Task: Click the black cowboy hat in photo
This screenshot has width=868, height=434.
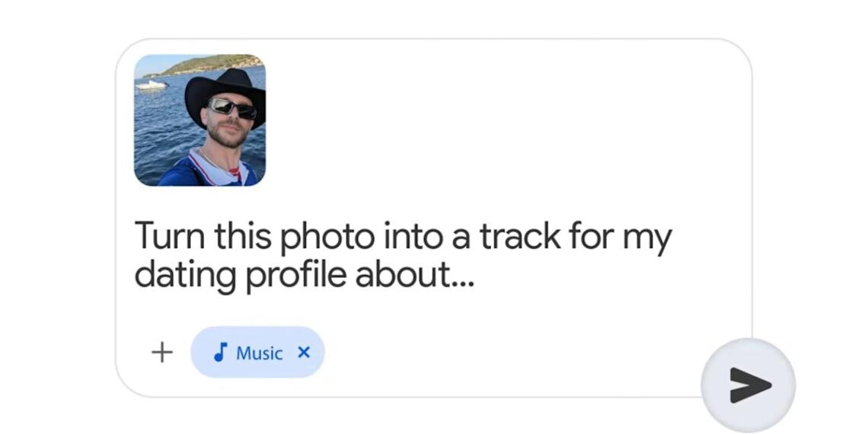Action: pos(225,88)
